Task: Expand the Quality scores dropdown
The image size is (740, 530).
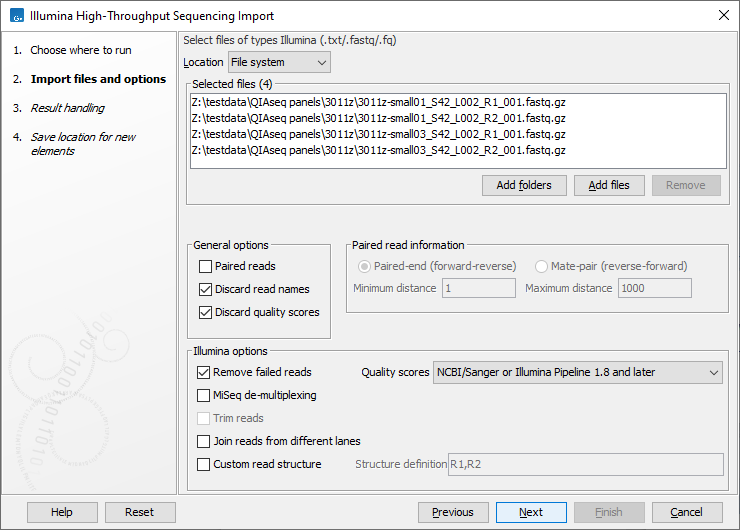Action: click(x=577, y=372)
